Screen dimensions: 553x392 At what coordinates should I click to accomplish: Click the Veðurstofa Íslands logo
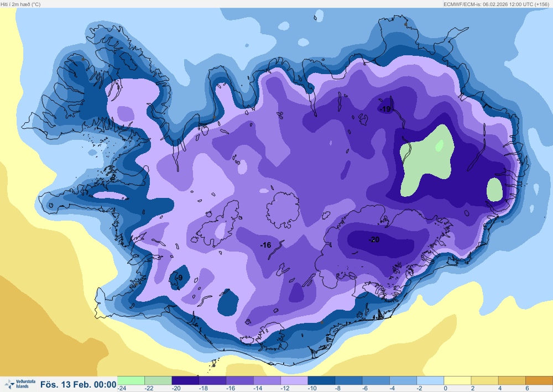coord(20,384)
